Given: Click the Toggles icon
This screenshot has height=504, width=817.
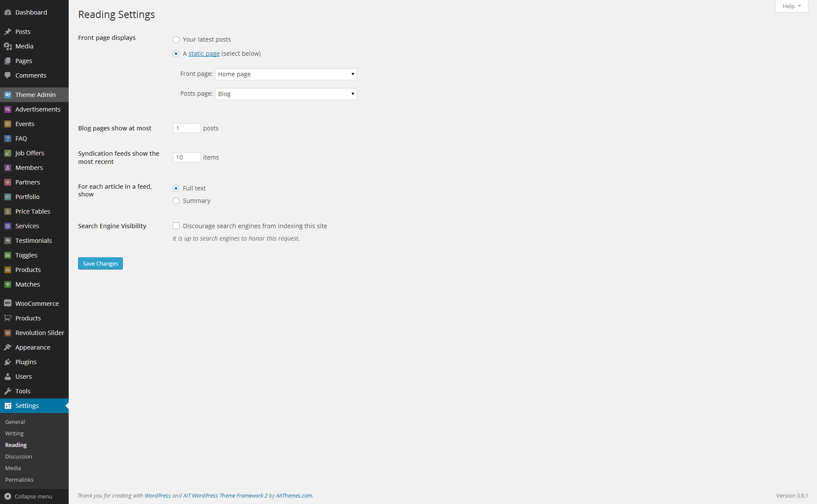Looking at the screenshot, I should (8, 255).
